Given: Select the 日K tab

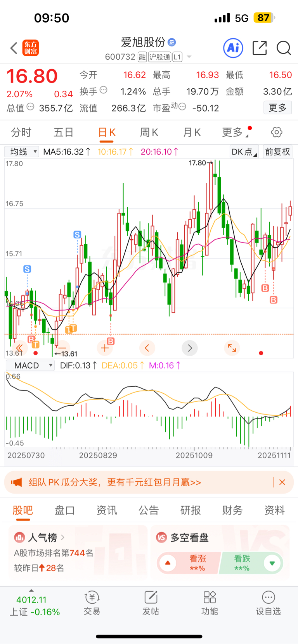Looking at the screenshot, I should point(107,133).
